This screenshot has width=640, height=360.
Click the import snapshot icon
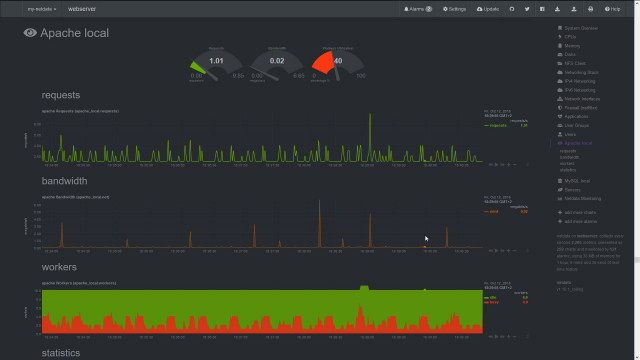[x=557, y=9]
